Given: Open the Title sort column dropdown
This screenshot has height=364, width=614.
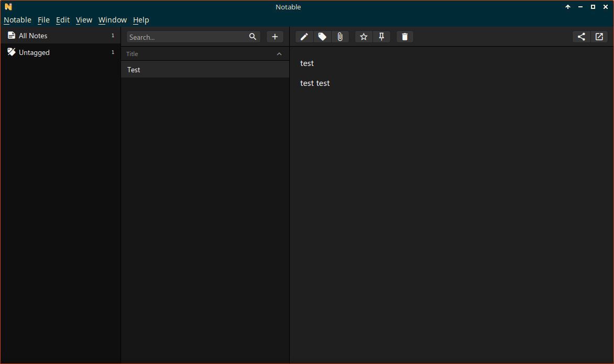Looking at the screenshot, I should [133, 54].
